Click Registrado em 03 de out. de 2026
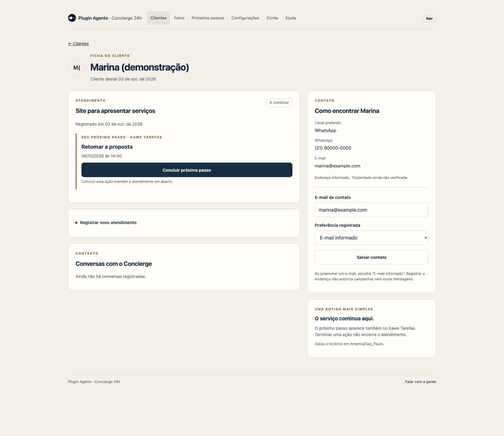The width and height of the screenshot is (504, 436). 109,124
